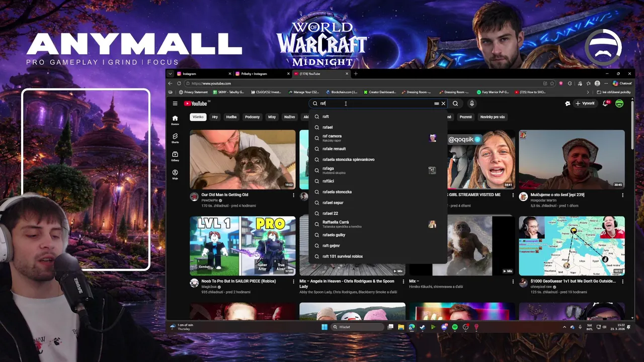This screenshot has width=644, height=362.
Task: Select the Podcasty filter chip
Action: tap(252, 117)
